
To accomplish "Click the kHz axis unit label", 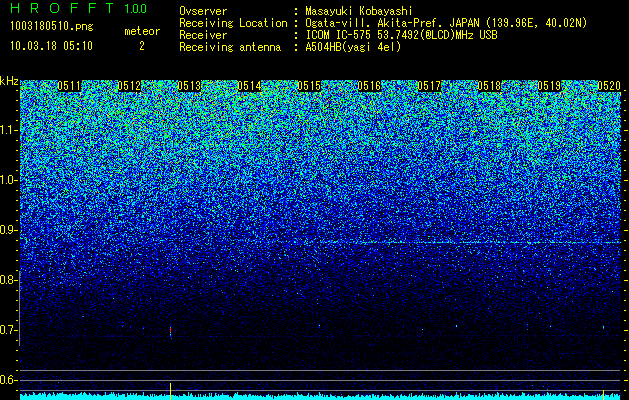I will (x=9, y=81).
